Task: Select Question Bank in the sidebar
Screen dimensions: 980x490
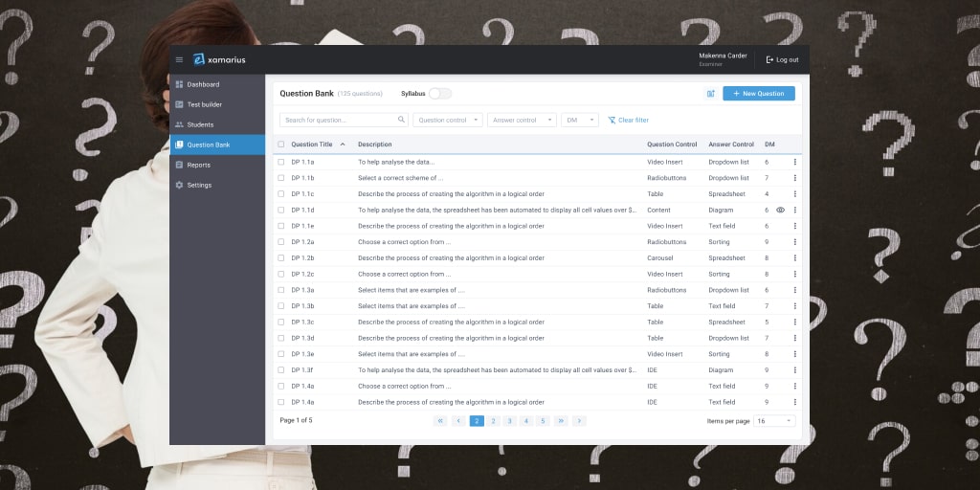Action: point(208,145)
